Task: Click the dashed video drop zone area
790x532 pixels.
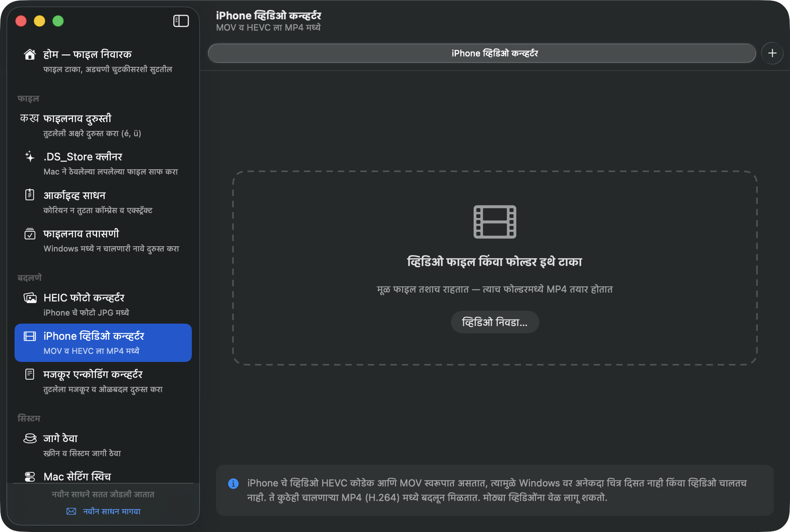Action: (495, 268)
